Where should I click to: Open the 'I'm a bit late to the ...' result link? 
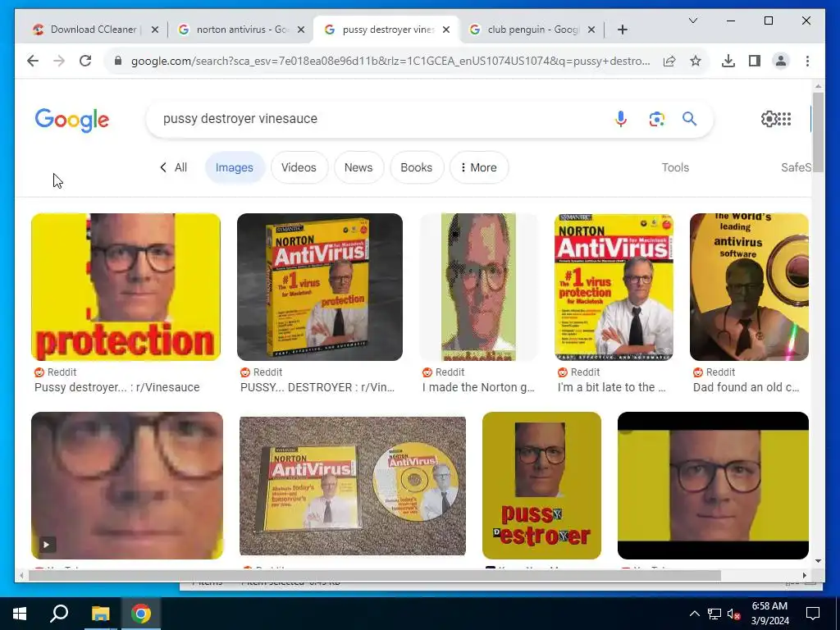(x=612, y=387)
